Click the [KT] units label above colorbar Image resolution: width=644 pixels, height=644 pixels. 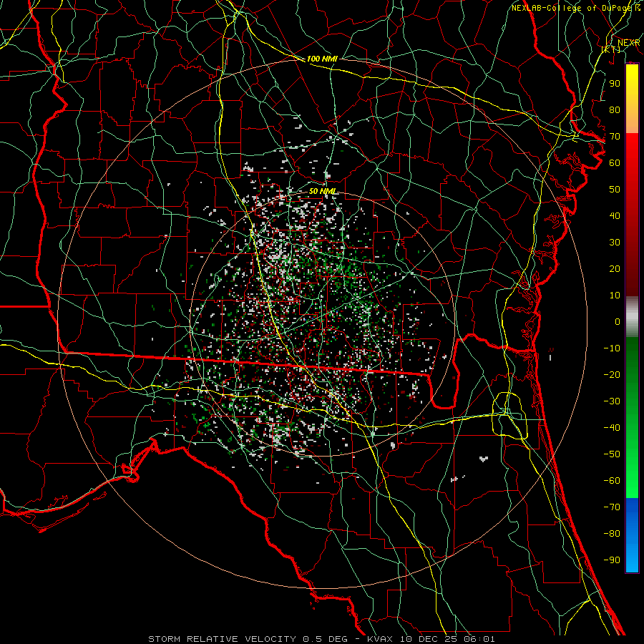[x=611, y=49]
